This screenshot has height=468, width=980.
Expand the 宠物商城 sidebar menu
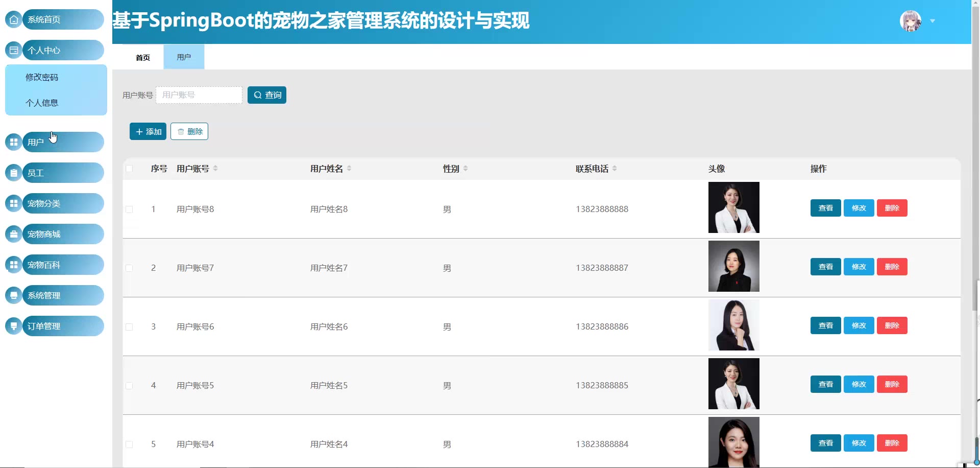point(63,234)
